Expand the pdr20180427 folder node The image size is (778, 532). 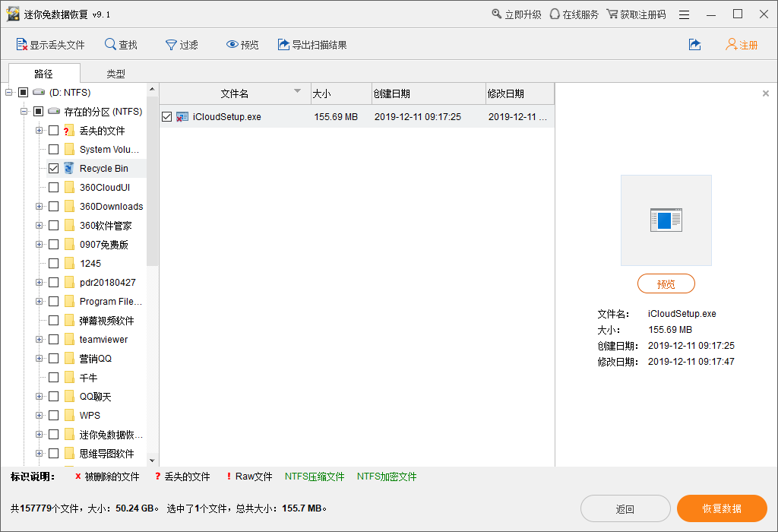point(39,283)
